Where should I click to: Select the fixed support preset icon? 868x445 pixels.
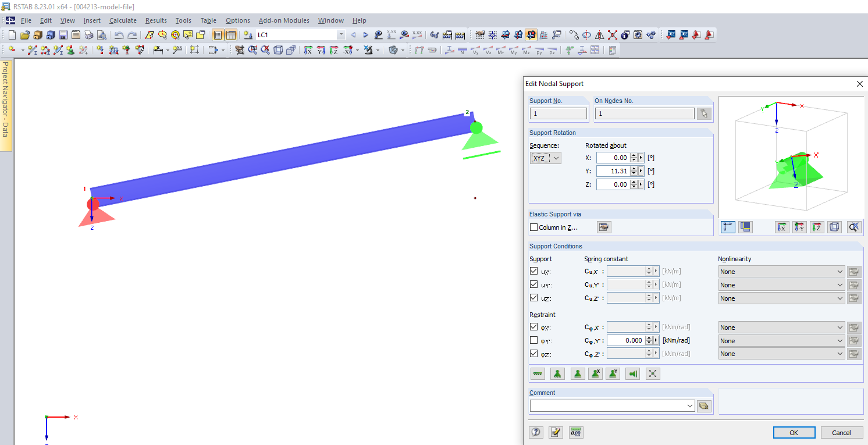(557, 373)
